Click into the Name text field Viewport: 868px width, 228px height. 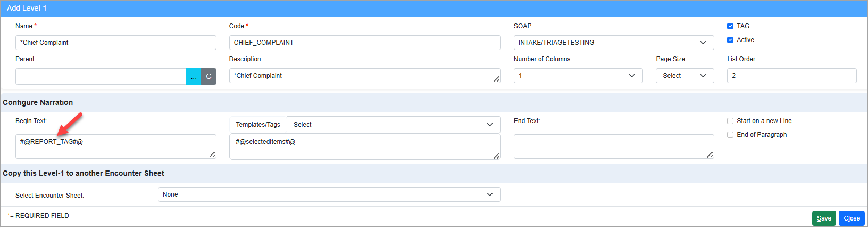115,43
